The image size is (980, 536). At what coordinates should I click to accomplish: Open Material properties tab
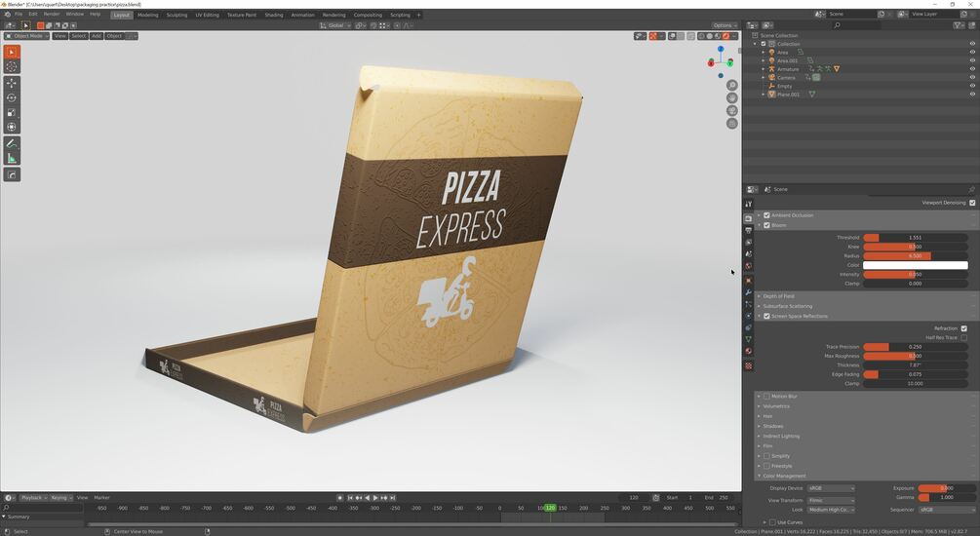pyautogui.click(x=748, y=351)
